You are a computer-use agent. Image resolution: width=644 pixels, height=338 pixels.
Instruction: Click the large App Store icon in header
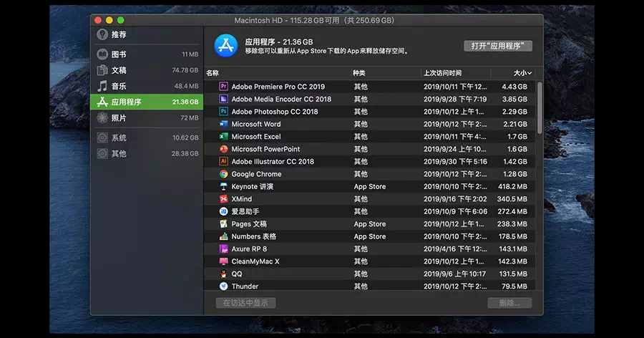226,46
